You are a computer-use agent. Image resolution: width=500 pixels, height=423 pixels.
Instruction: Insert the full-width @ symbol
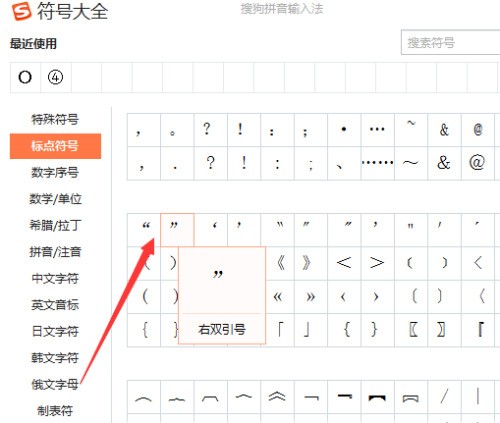pyautogui.click(x=478, y=163)
